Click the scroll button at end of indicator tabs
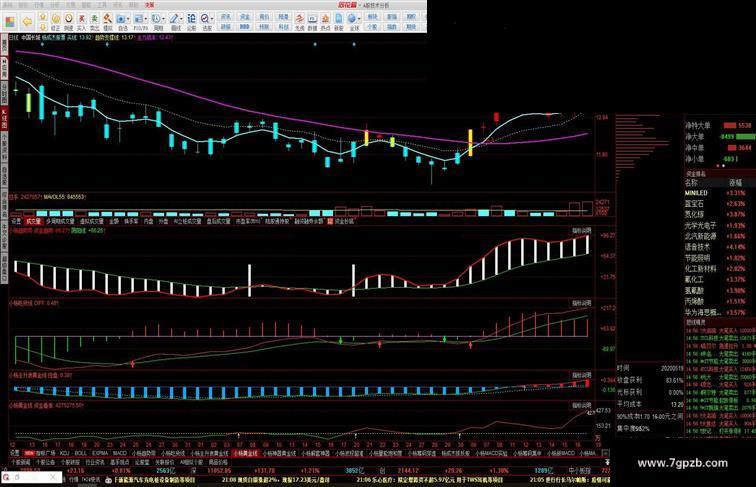Image resolution: width=756 pixels, height=487 pixels. (x=606, y=453)
